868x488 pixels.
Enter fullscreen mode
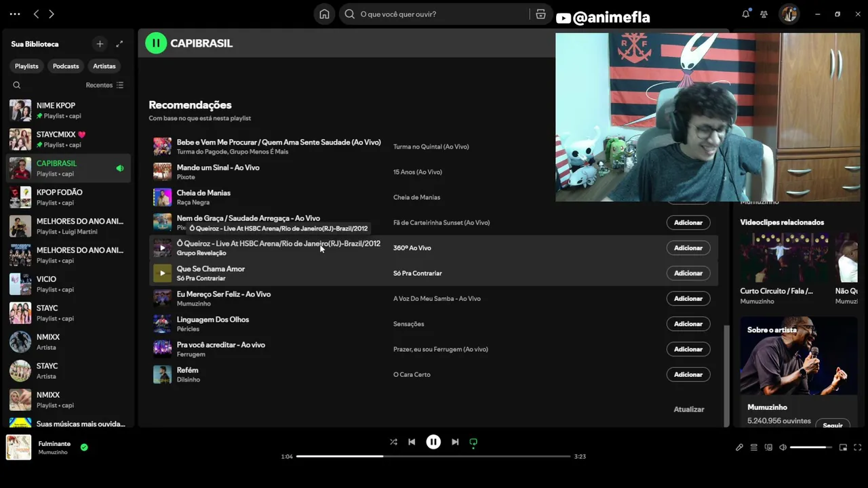click(x=858, y=447)
